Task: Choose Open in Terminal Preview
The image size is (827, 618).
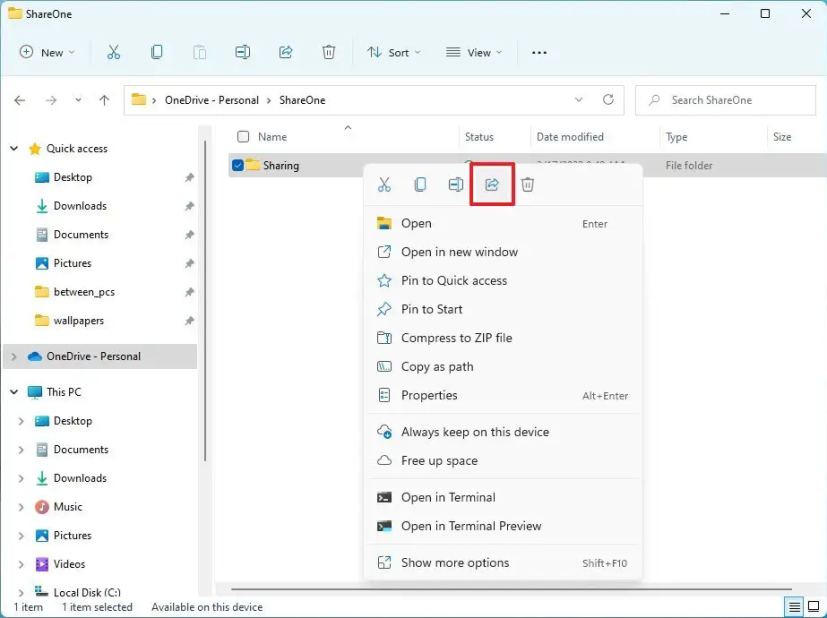Action: tap(503, 526)
